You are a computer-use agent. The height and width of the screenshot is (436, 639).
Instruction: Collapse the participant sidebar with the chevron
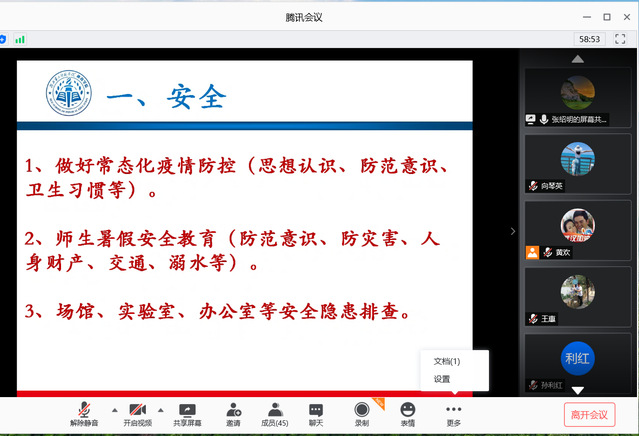(x=513, y=231)
